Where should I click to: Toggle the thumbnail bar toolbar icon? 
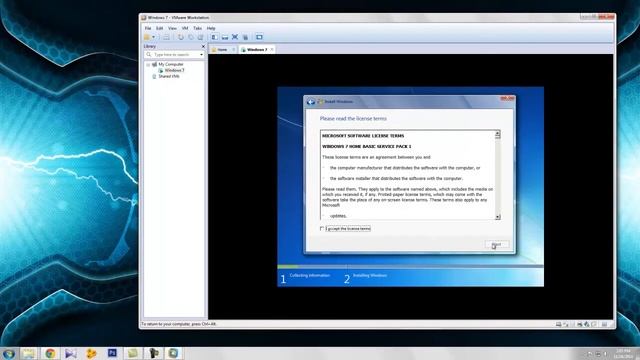[225, 37]
